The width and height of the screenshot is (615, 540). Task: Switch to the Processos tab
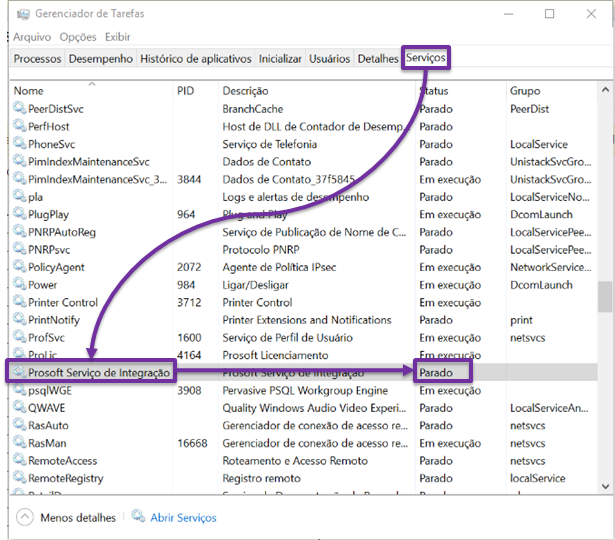pyautogui.click(x=37, y=59)
